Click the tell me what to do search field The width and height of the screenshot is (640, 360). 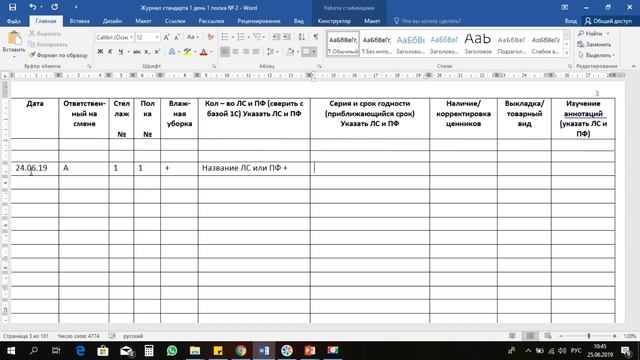[x=428, y=21]
